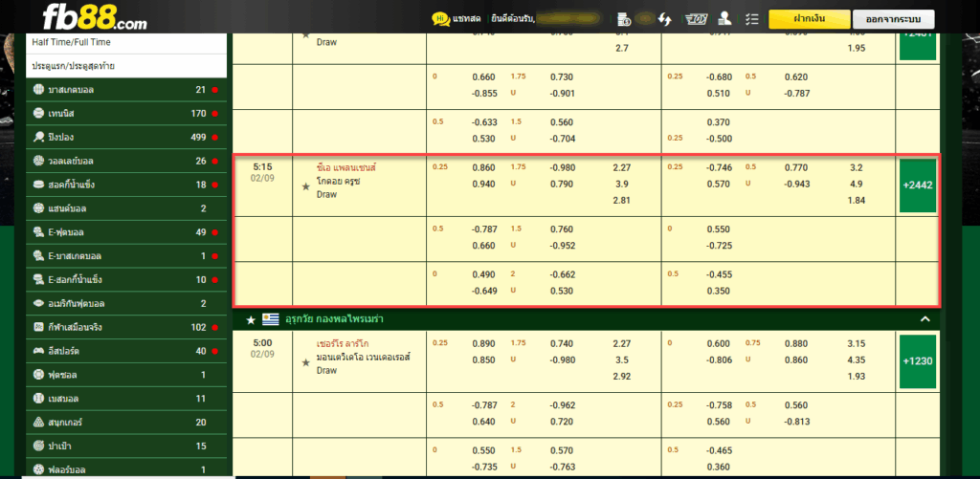This screenshot has width=980, height=479.
Task: Select the 0.940 handicap odds
Action: pos(483,185)
